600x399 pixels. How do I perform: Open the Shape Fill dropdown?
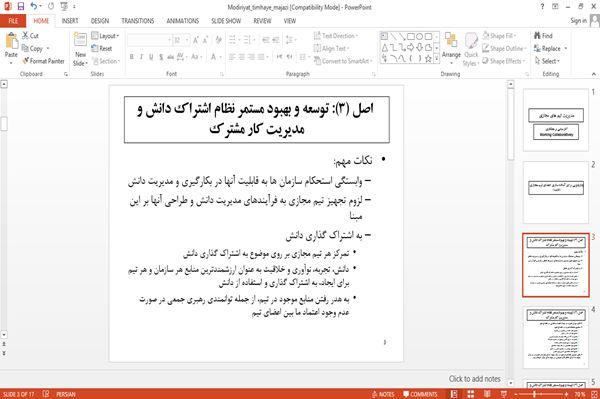point(500,36)
